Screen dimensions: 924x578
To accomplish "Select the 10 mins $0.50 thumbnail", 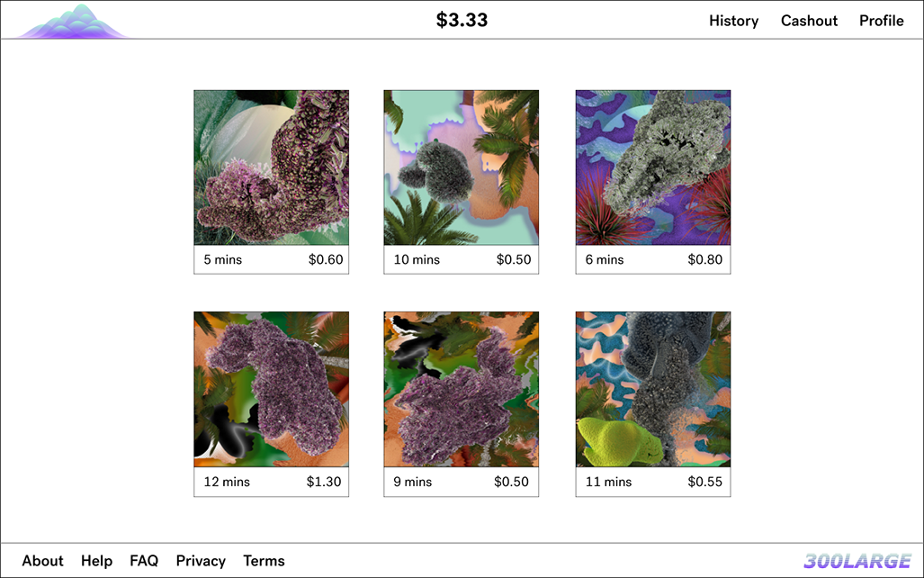I will click(461, 167).
